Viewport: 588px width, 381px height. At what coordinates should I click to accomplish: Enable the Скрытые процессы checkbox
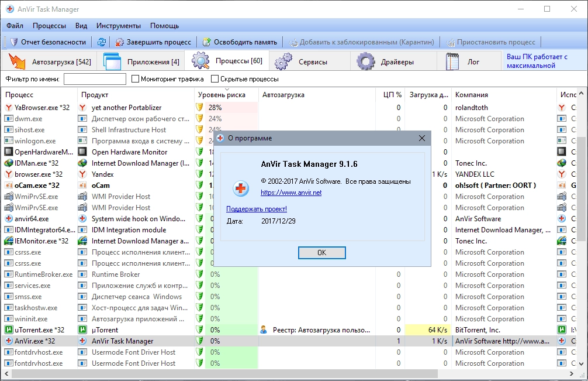215,79
